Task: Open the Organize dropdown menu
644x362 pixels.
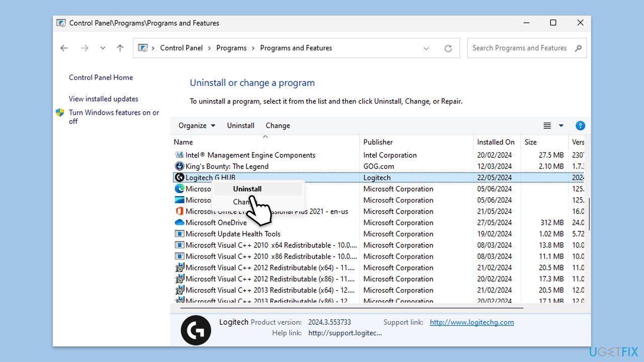Action: (197, 126)
